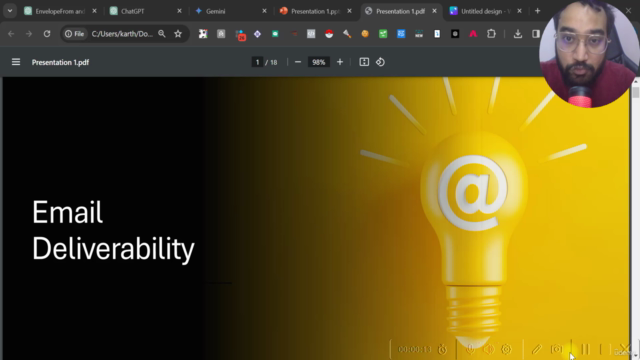640x360 pixels.
Task: Open the PDF sidebar hamburger menu
Action: click(x=16, y=62)
